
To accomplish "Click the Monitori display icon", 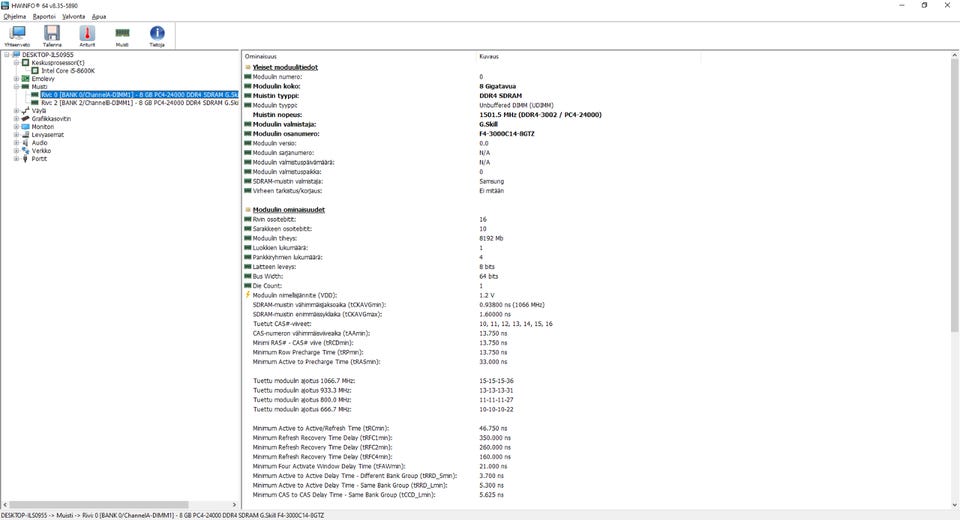I will 26,127.
